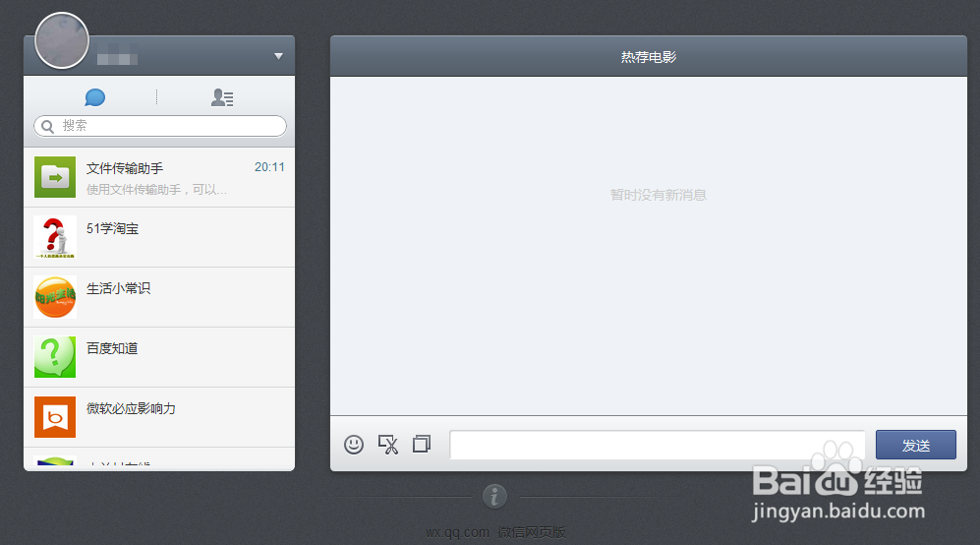The height and width of the screenshot is (545, 980).
Task: Click the send file icon
Action: coord(422,445)
